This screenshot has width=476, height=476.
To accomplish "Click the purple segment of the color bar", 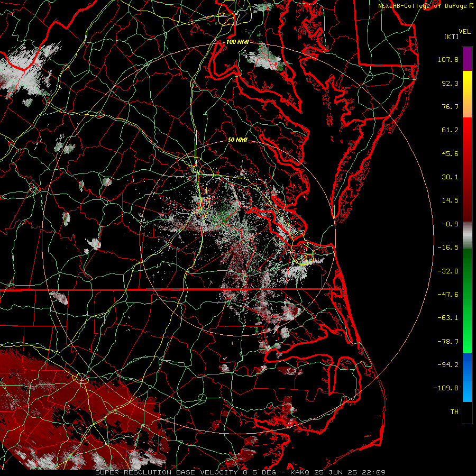I will (467, 59).
